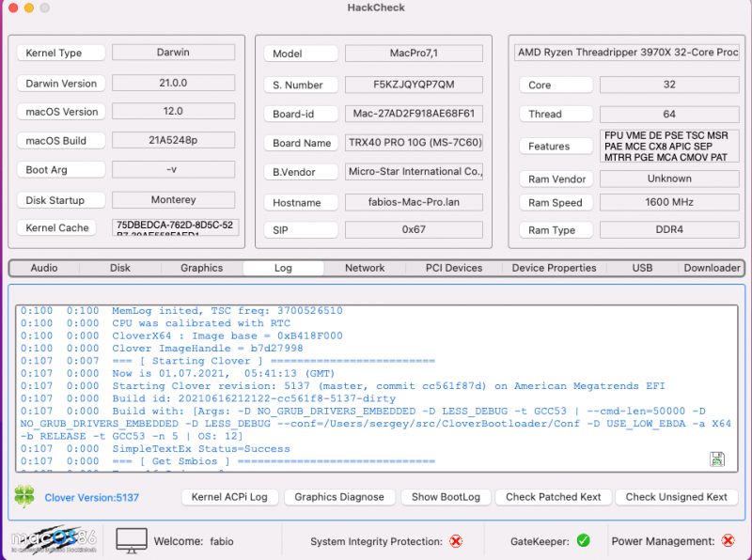Viewport: 752px width, 560px height.
Task: Select the Graphics tab
Action: point(201,268)
